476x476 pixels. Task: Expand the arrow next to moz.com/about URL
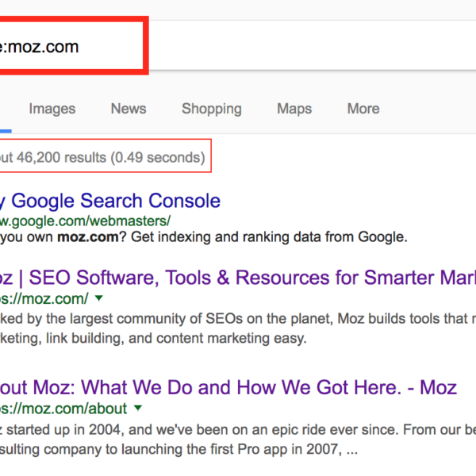(x=137, y=408)
